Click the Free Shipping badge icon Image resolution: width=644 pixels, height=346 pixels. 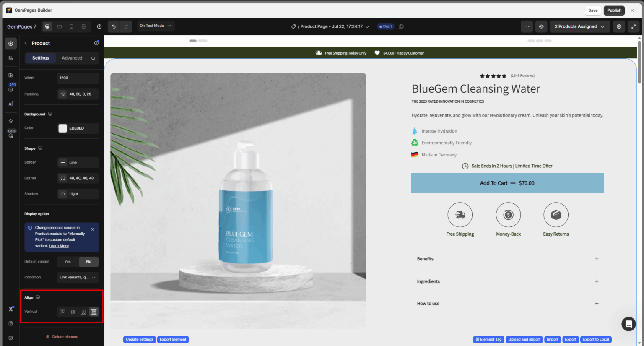click(x=460, y=215)
